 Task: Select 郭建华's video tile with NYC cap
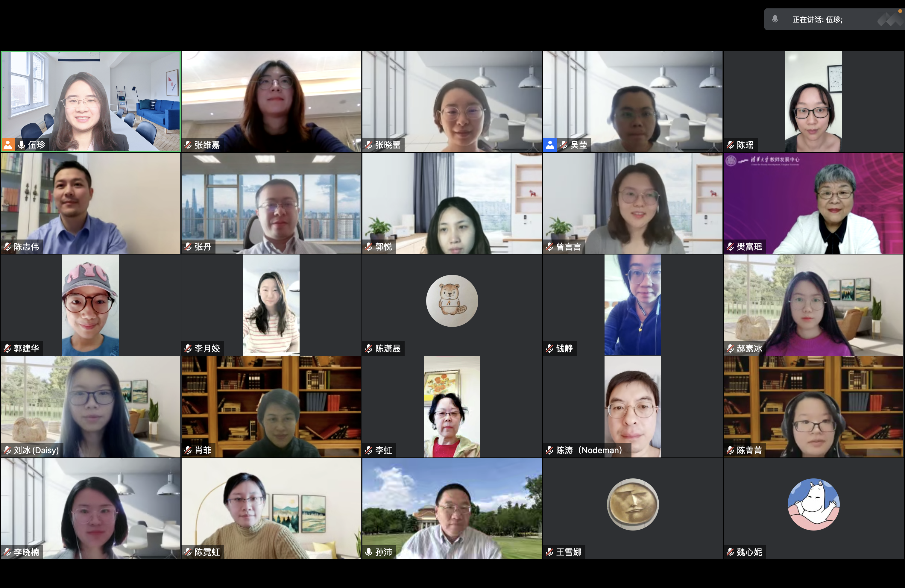pos(90,305)
